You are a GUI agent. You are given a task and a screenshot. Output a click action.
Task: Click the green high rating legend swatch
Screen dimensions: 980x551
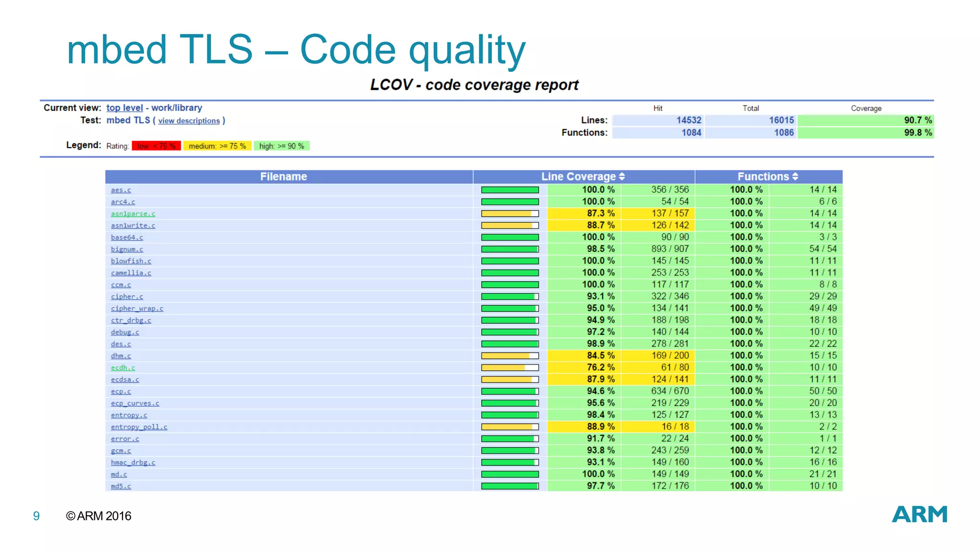click(x=282, y=146)
